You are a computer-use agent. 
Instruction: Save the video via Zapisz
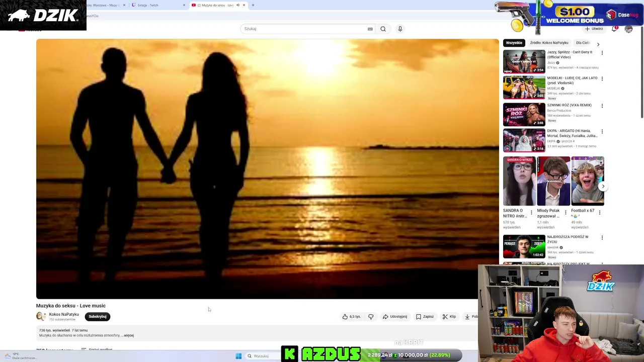[425, 316]
